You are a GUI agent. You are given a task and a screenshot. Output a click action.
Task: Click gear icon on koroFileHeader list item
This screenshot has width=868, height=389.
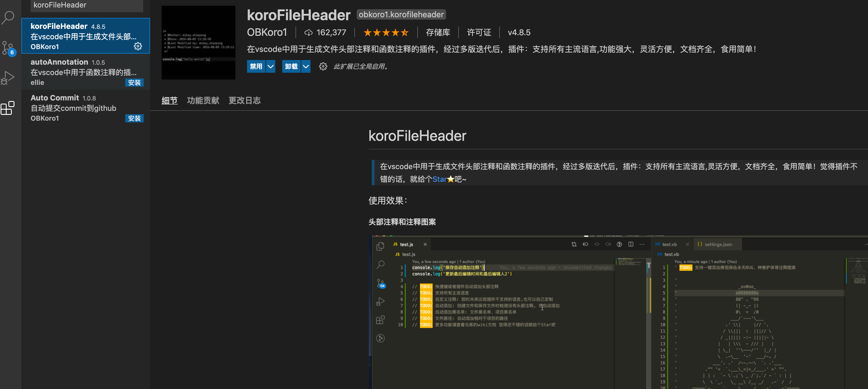coord(138,46)
